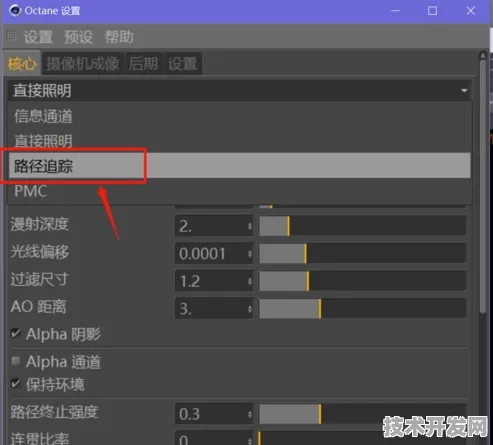493x445 pixels.
Task: Open the 预设 menu
Action: (x=78, y=37)
